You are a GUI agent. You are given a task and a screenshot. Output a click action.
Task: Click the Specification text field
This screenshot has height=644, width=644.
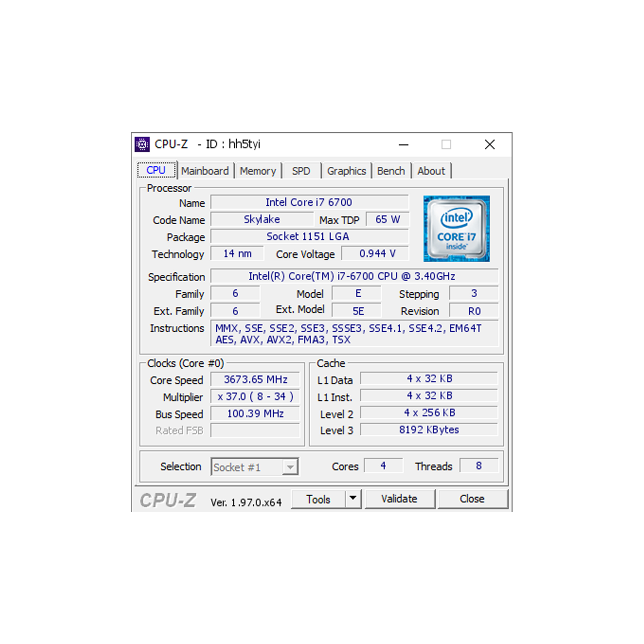point(353,276)
